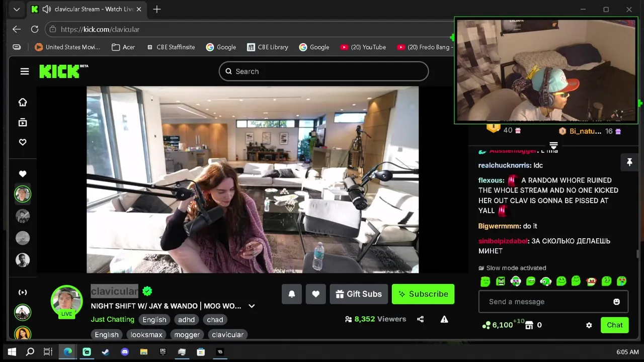644x362 pixels.
Task: Click the site lock icon in address bar
Action: point(53,29)
